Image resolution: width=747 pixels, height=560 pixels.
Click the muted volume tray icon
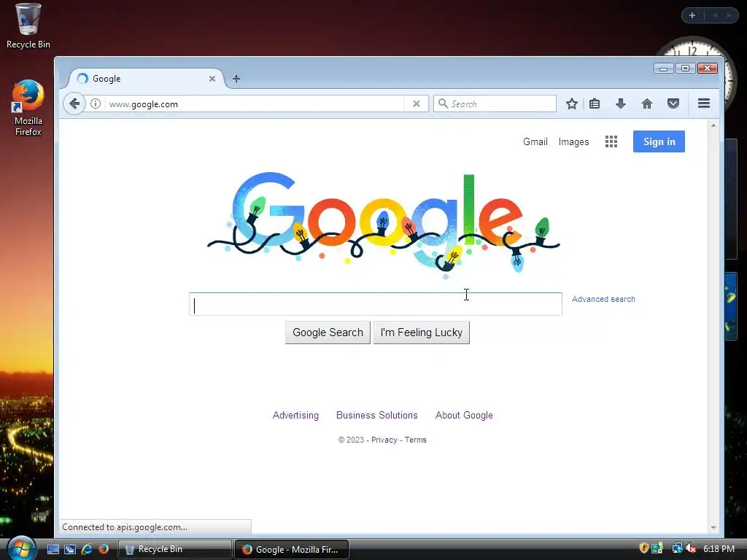tap(691, 548)
